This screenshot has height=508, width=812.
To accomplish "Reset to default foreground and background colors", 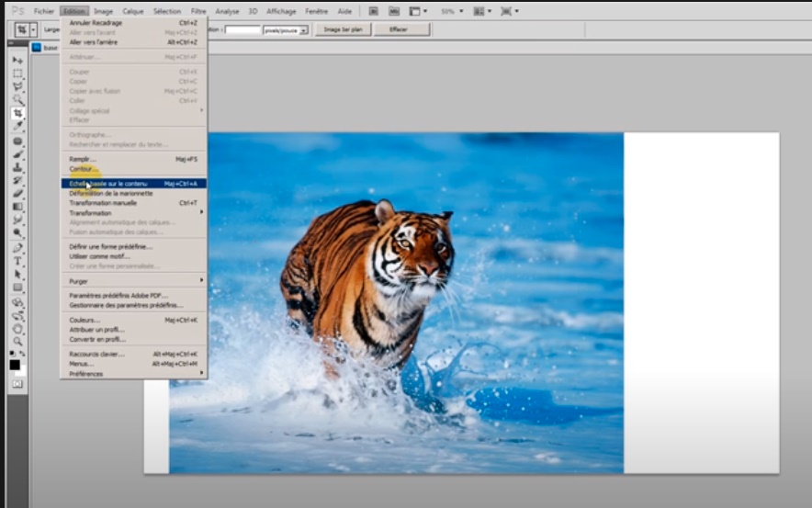I will pos(13,353).
